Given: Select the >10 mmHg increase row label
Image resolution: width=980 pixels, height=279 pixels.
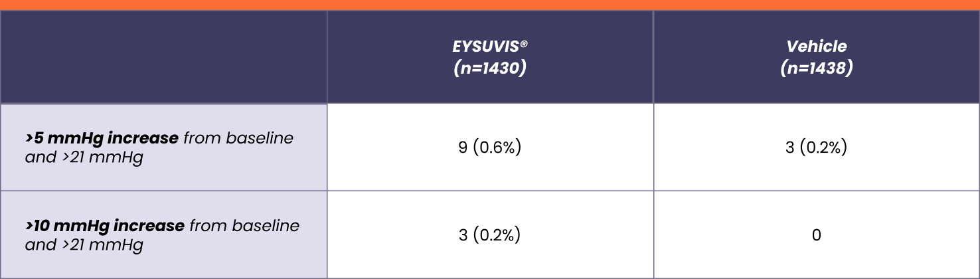Looking at the screenshot, I should point(163,234).
